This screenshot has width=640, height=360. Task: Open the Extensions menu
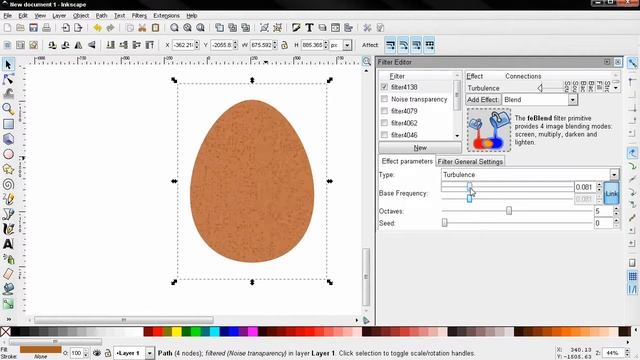coord(166,16)
